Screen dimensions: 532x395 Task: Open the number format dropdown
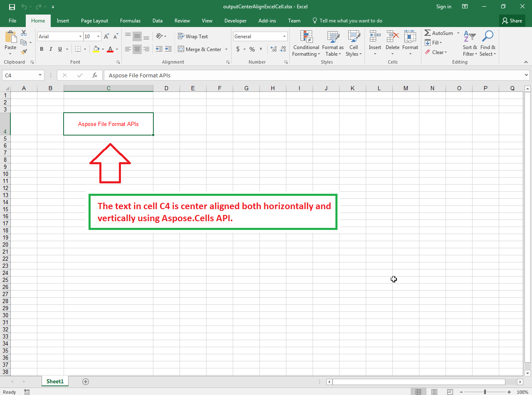[x=285, y=37]
